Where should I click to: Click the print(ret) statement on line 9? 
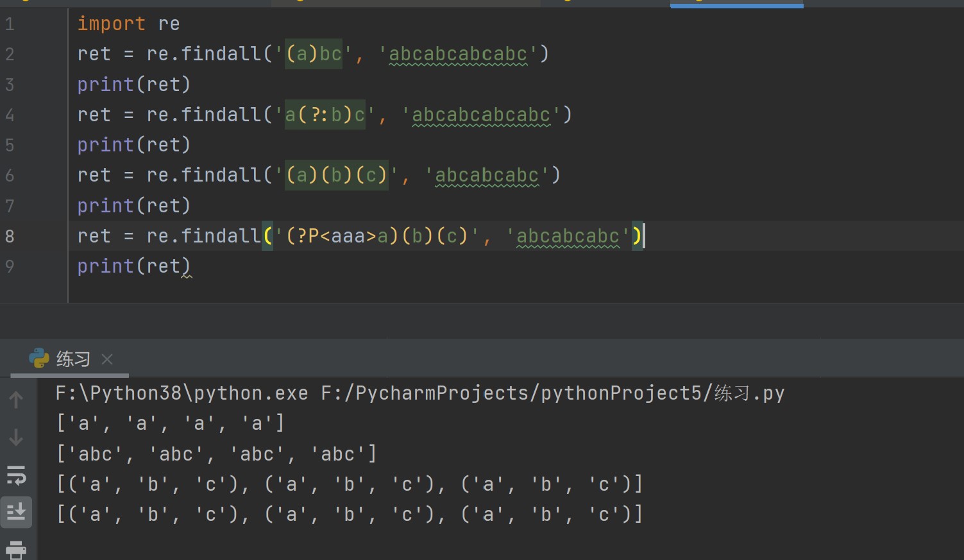point(133,266)
